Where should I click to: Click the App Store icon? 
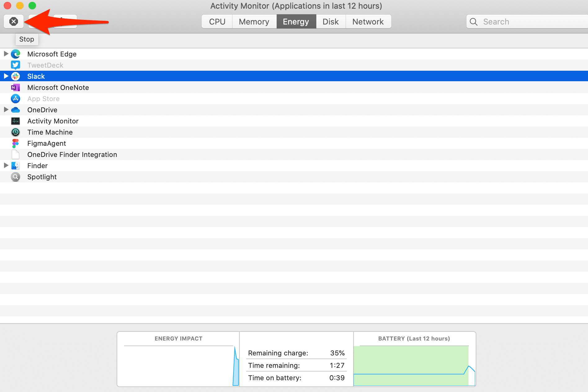(16, 99)
